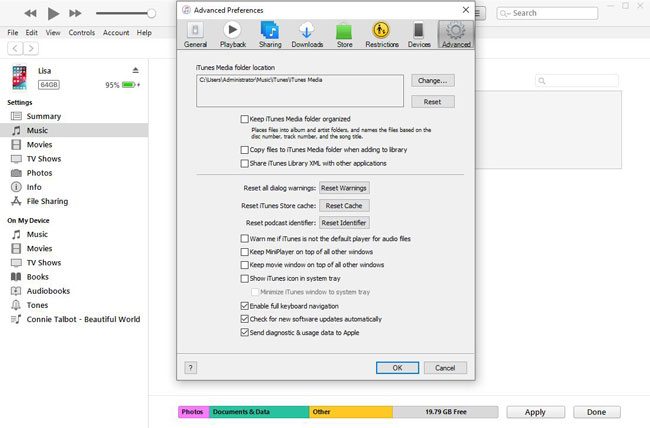Click the Other segment of storage bar
The image size is (650, 428).
[351, 412]
